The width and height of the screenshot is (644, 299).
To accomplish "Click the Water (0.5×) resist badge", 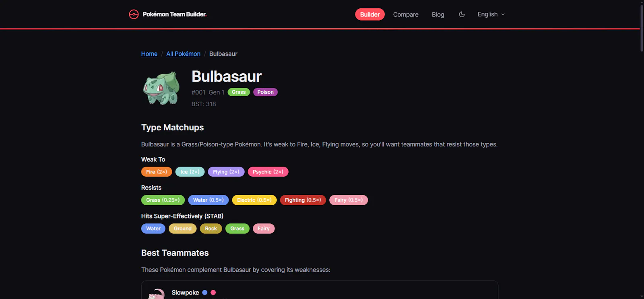I will pos(208,200).
